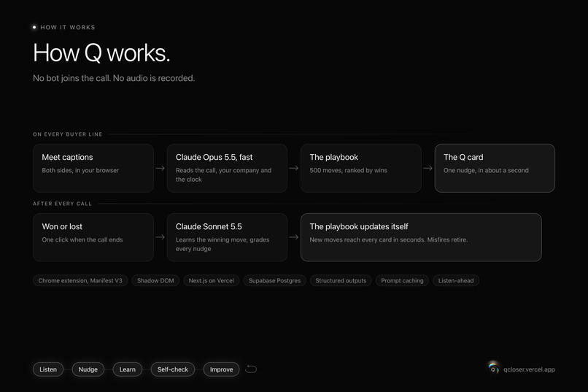Click the Supabase Postgres tag
Viewport: 588px width, 392px height.
pyautogui.click(x=274, y=280)
